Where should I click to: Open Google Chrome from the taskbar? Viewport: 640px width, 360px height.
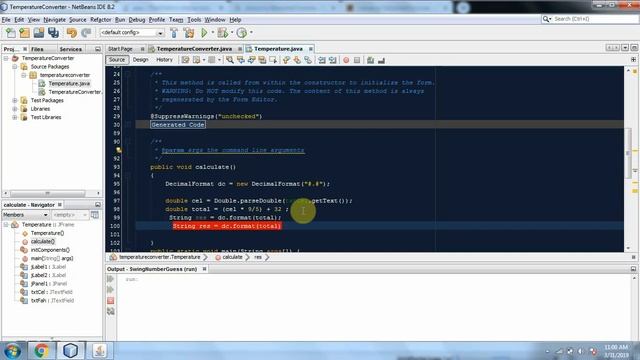tap(41, 351)
